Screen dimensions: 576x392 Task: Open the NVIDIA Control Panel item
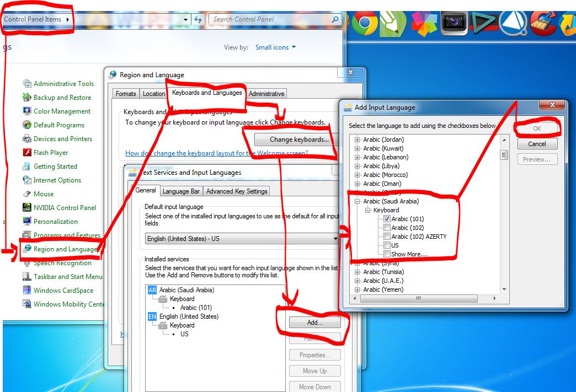pos(65,207)
